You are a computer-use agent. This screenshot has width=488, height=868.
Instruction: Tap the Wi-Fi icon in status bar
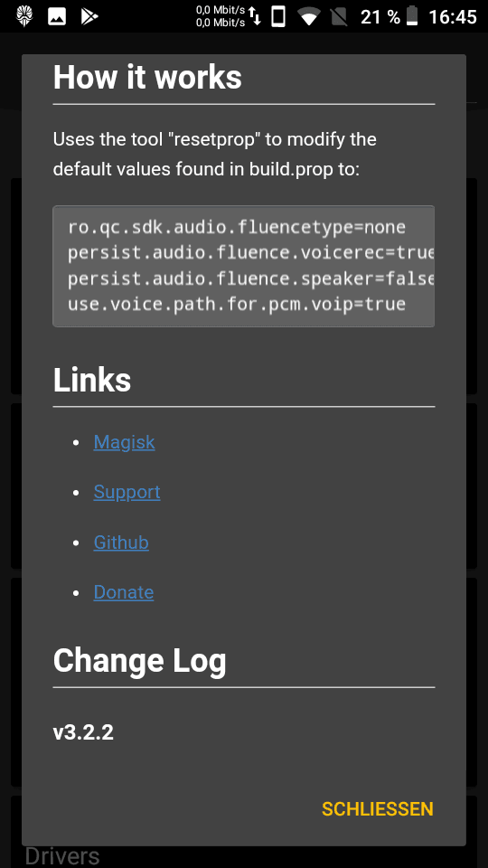(309, 16)
